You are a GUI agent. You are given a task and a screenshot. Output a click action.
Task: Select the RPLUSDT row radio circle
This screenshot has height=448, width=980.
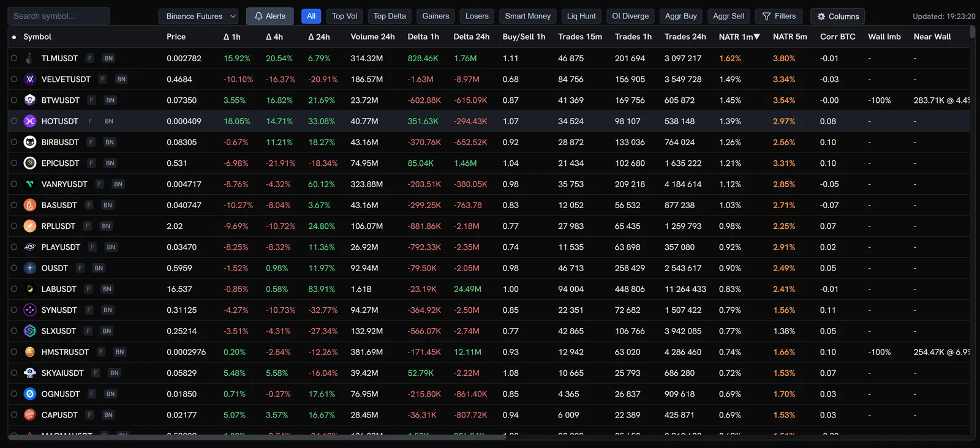point(14,226)
